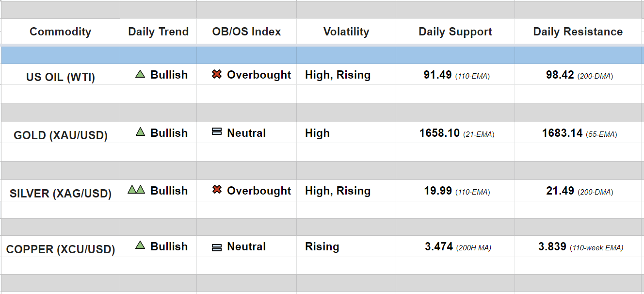The width and height of the screenshot is (644, 294).
Task: Click the neutral bars icon in Gold row
Action: click(x=217, y=132)
